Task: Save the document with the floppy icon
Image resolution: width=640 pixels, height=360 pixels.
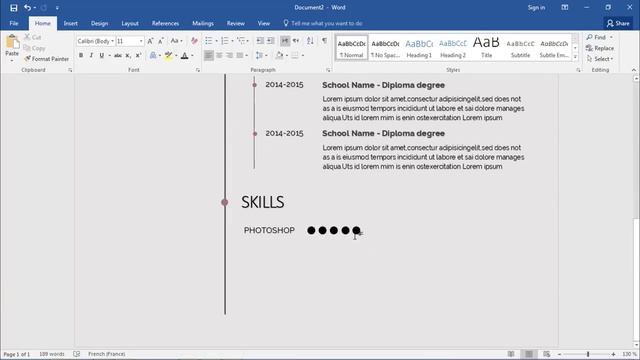Action: (x=13, y=8)
